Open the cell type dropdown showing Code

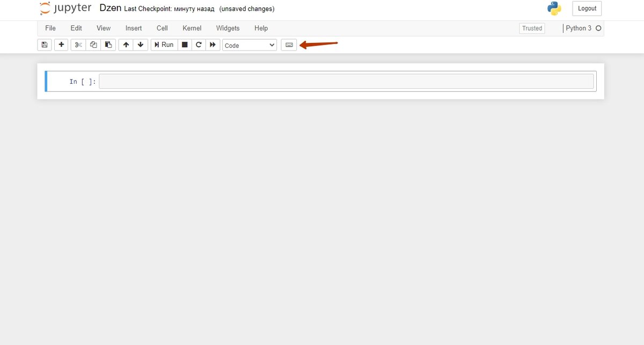click(250, 46)
